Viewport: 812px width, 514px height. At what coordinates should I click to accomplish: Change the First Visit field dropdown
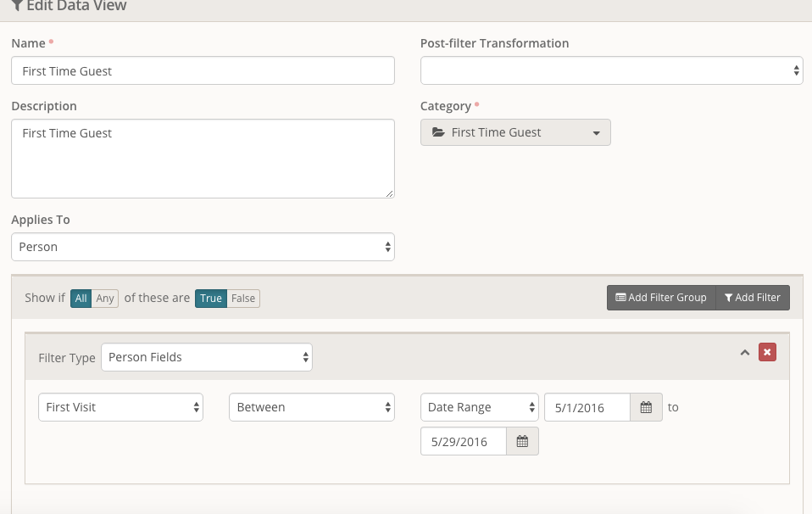coord(120,407)
